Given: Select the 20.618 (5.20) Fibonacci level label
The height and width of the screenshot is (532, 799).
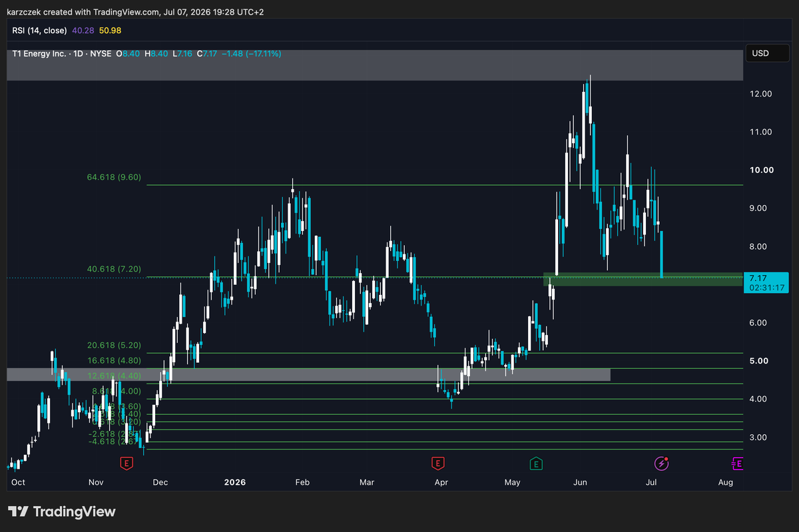Looking at the screenshot, I should [114, 346].
